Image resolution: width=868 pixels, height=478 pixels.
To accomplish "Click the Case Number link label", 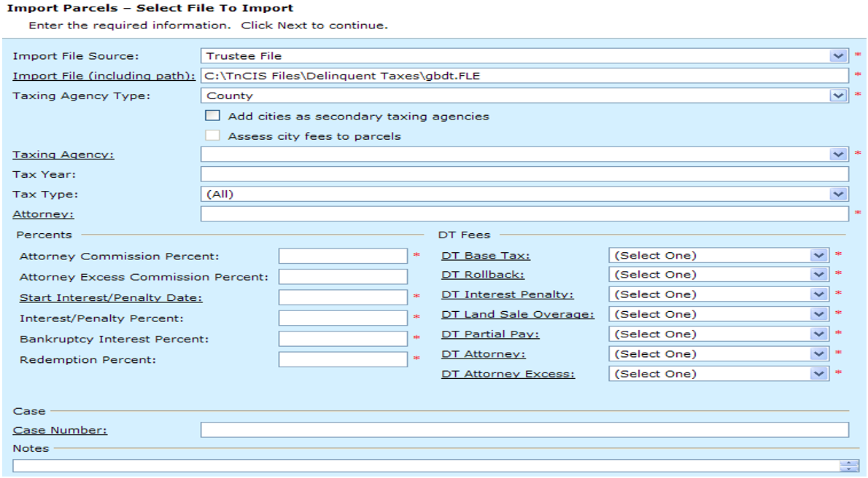I will pyautogui.click(x=60, y=431).
